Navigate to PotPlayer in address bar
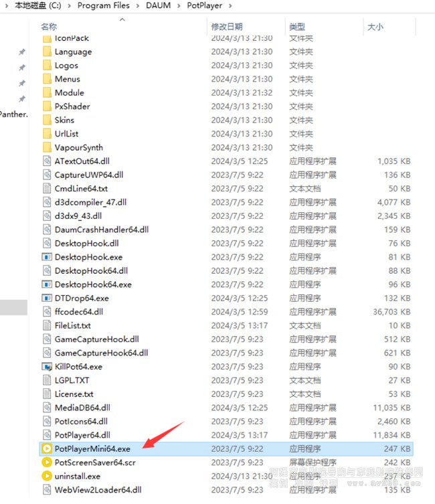 pos(204,6)
